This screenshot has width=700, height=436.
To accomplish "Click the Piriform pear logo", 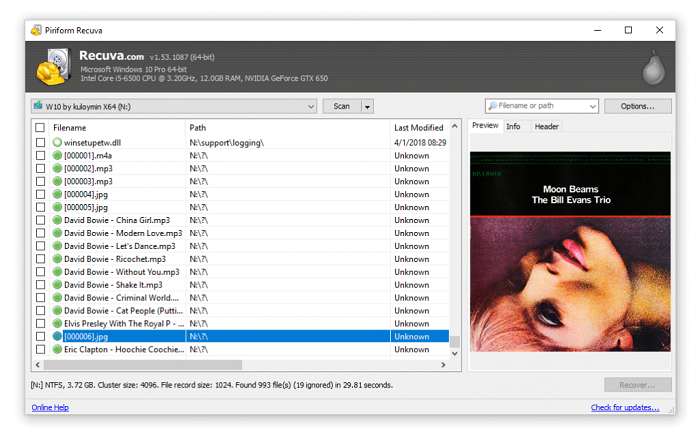I will click(653, 67).
